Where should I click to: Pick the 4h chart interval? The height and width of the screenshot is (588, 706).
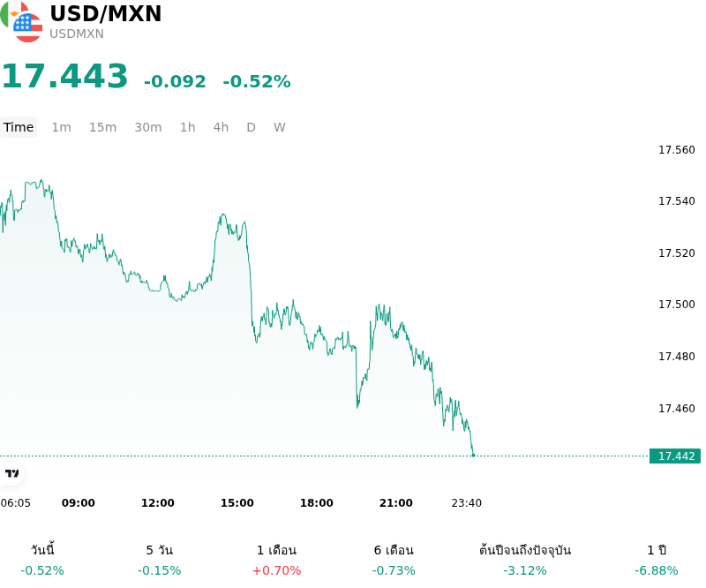221,127
